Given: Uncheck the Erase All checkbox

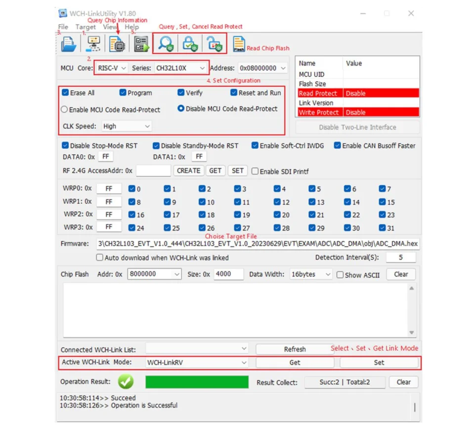Looking at the screenshot, I should pos(65,92).
